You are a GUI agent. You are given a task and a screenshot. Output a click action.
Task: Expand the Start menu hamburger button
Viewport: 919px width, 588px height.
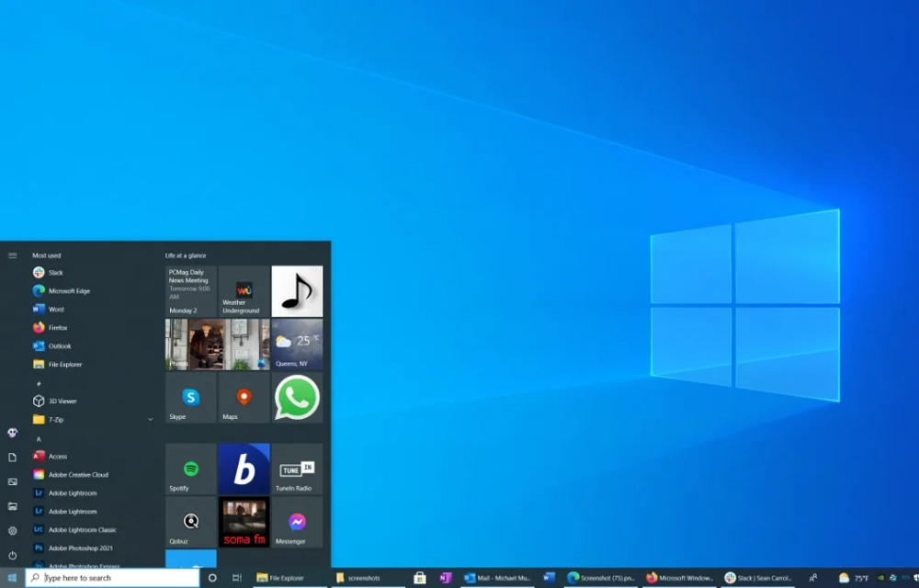(x=12, y=255)
